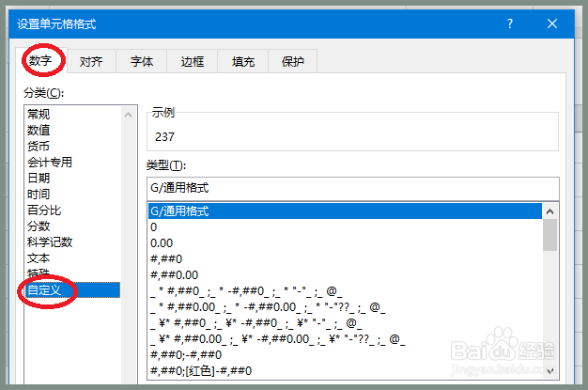This screenshot has width=588, height=390.
Task: Select the _ ¥* #,##0_ yen accounting format
Action: (x=345, y=323)
